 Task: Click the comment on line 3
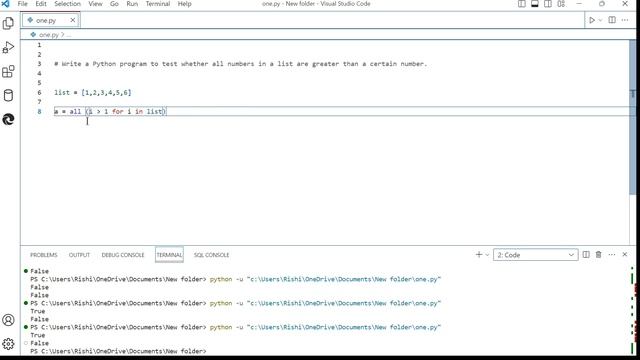(240, 64)
